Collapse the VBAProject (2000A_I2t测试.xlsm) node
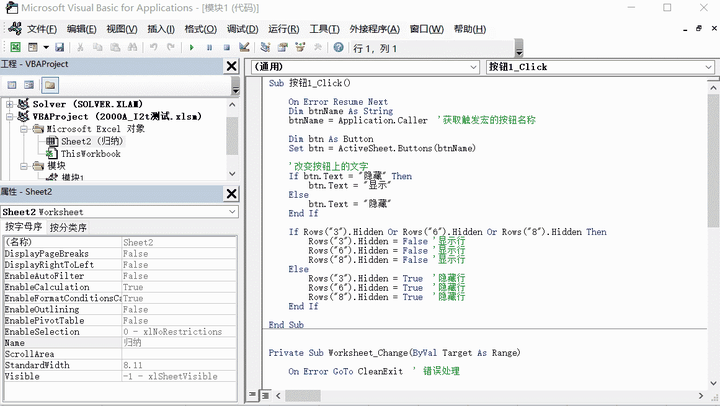 (x=10, y=117)
